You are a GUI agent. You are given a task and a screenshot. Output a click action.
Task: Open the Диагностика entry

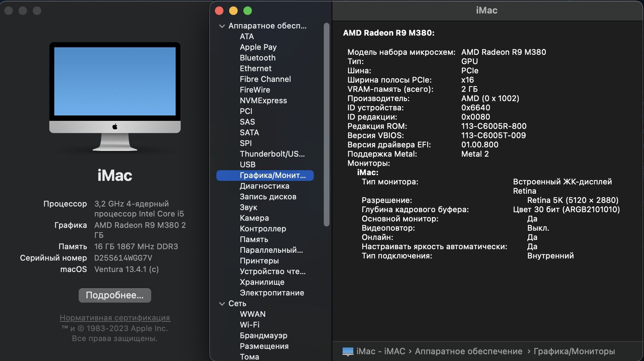264,186
